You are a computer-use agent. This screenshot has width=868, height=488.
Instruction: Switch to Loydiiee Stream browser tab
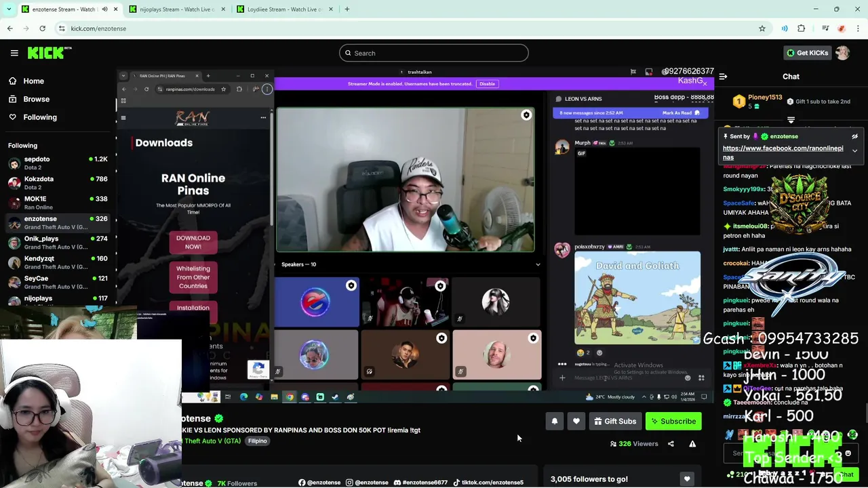click(285, 9)
